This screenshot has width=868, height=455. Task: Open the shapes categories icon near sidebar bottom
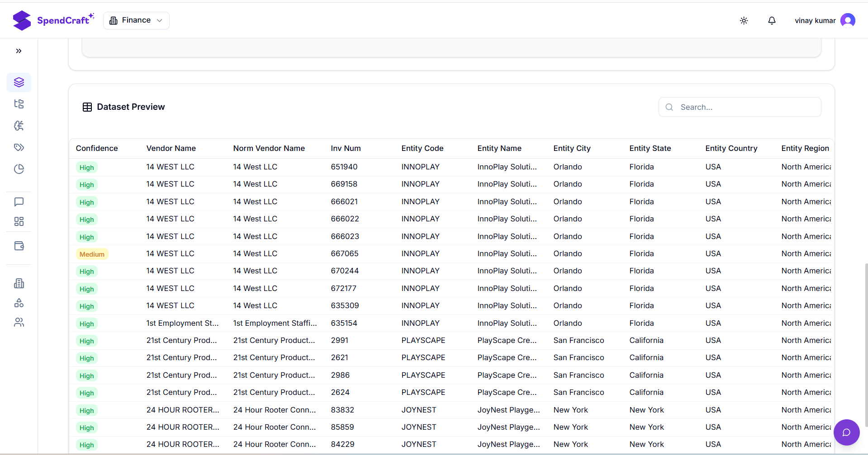point(19,303)
